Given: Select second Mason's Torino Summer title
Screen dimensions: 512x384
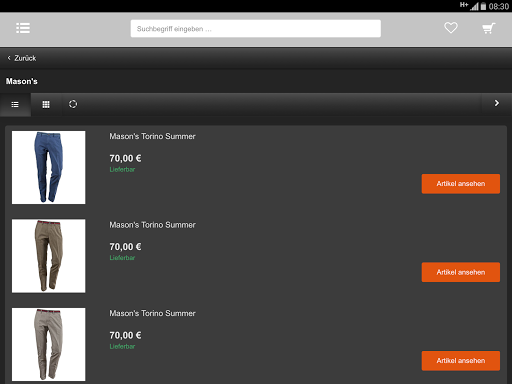Looking at the screenshot, I should click(x=152, y=225).
